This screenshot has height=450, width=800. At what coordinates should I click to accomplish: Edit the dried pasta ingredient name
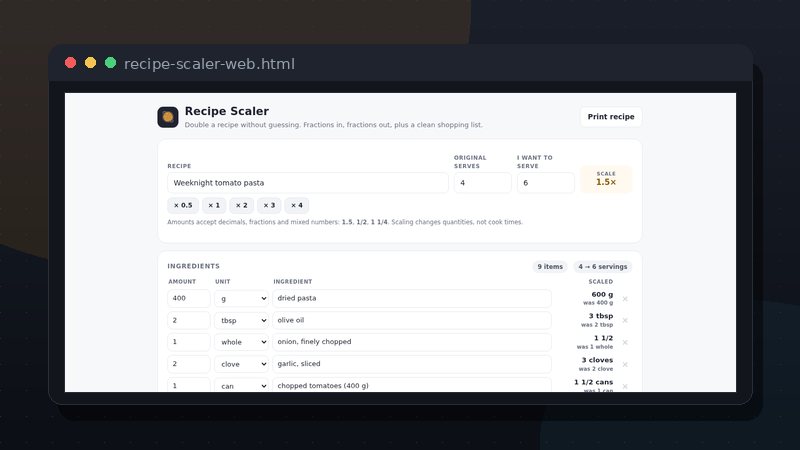412,298
